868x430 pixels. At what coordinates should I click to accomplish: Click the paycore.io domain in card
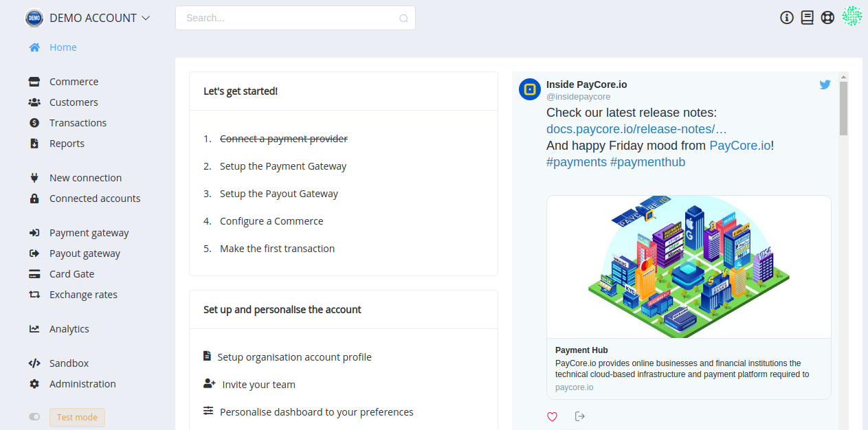tap(575, 387)
